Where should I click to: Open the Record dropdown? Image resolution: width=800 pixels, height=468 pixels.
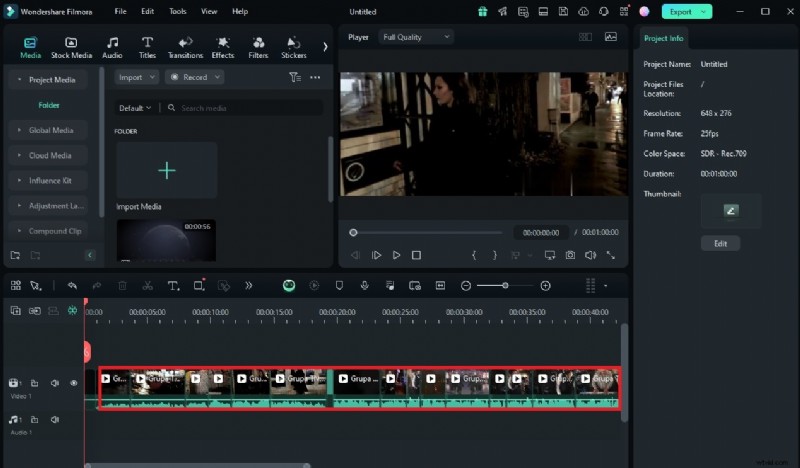coord(195,77)
